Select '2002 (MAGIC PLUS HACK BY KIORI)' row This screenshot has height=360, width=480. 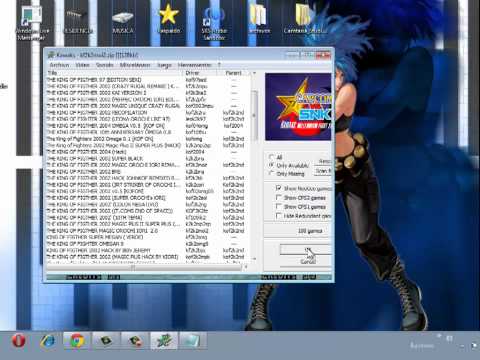147,257
